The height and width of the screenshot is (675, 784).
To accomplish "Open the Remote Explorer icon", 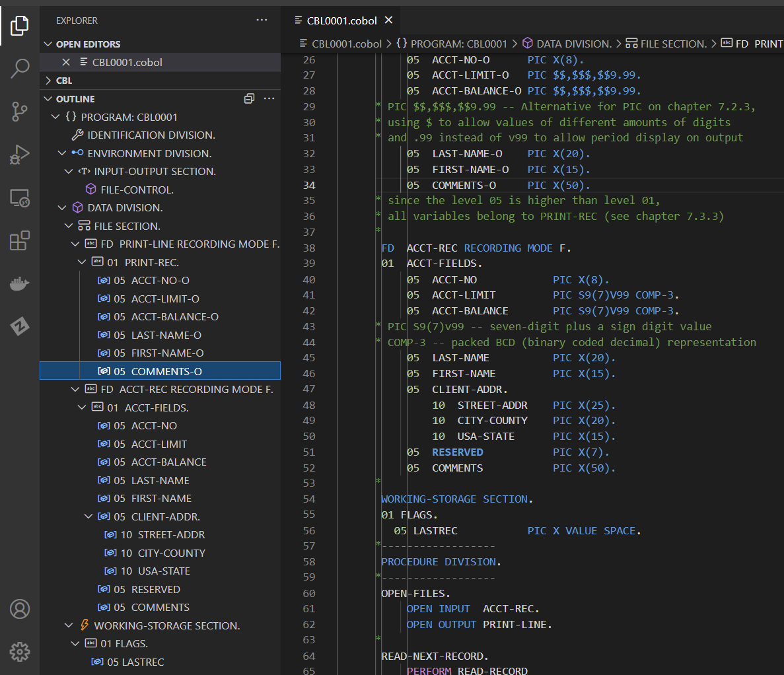I will [x=20, y=197].
